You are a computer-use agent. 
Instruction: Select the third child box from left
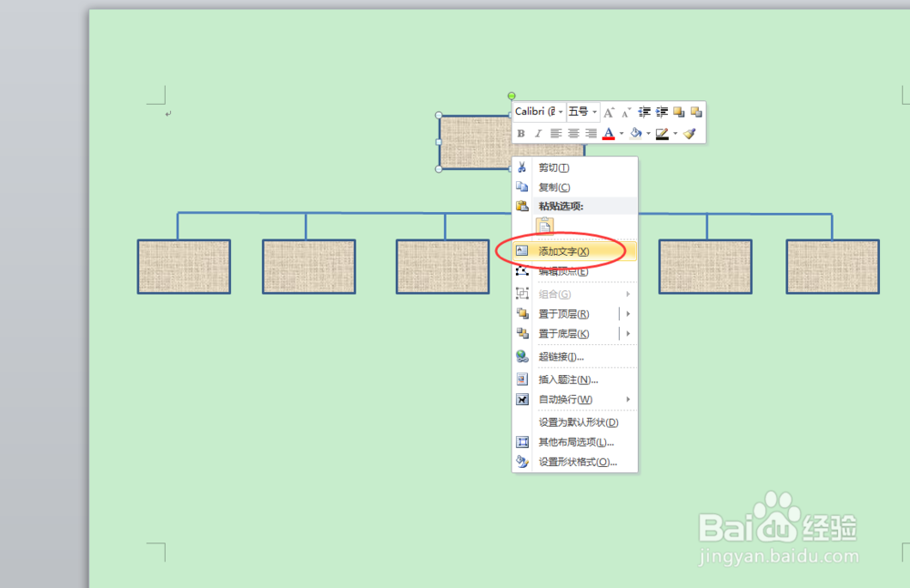pyautogui.click(x=443, y=267)
